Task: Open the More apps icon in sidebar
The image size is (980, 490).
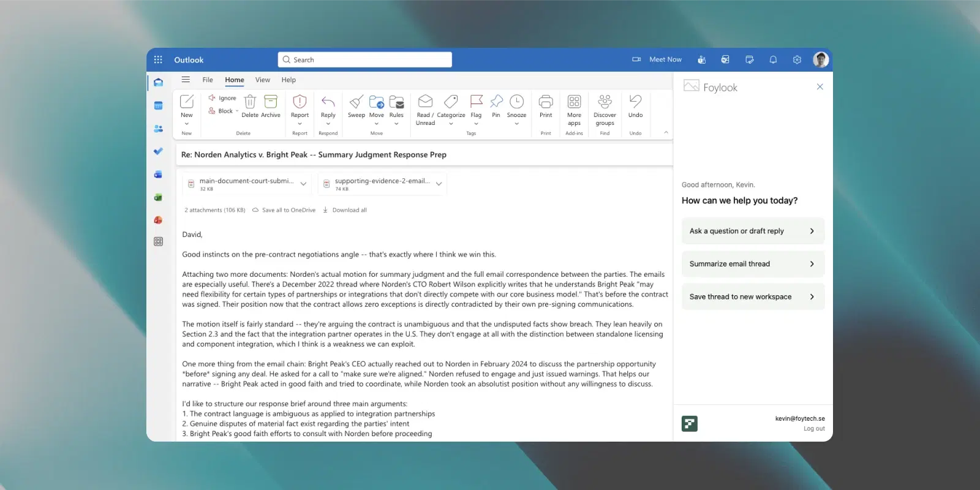Action: coord(158,241)
